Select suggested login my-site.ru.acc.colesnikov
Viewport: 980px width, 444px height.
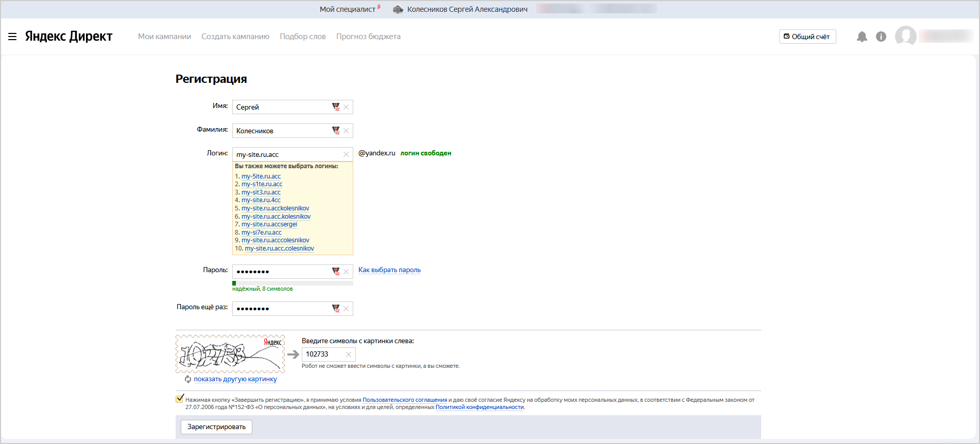[x=279, y=248]
